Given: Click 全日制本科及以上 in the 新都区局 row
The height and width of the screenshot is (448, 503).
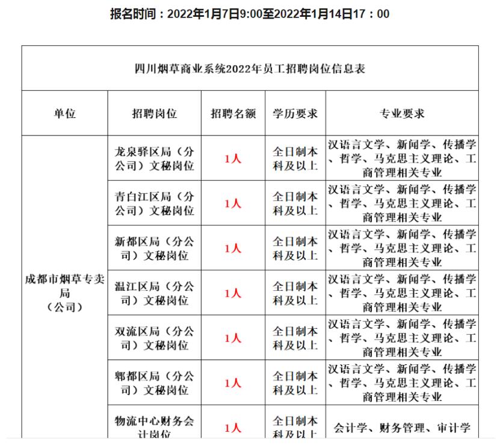Looking at the screenshot, I should [294, 247].
